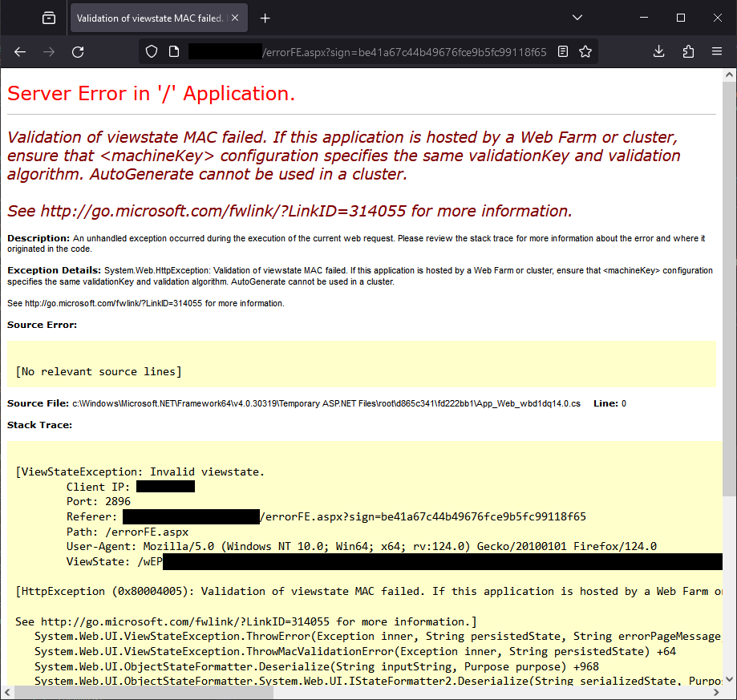Screen dimensions: 737x700
Task: Go forward to the next page
Action: [x=49, y=51]
